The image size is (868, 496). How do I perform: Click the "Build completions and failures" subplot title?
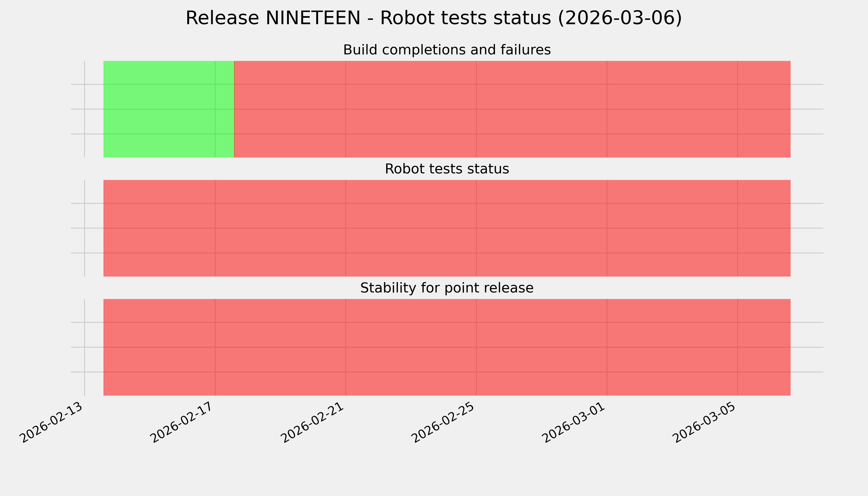pyautogui.click(x=447, y=50)
